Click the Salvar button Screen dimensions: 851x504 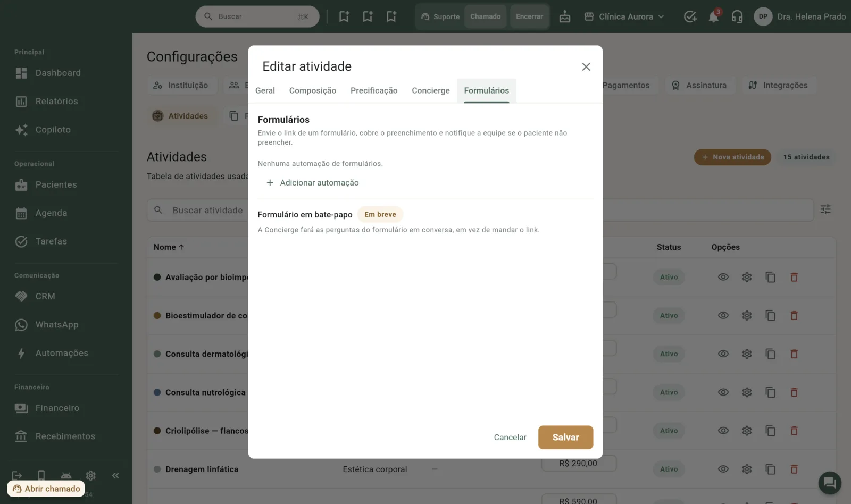point(565,438)
